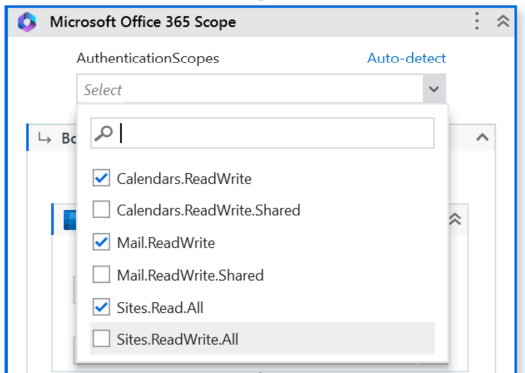Focus the scope search input field
The width and height of the screenshot is (525, 373).
[x=262, y=133]
